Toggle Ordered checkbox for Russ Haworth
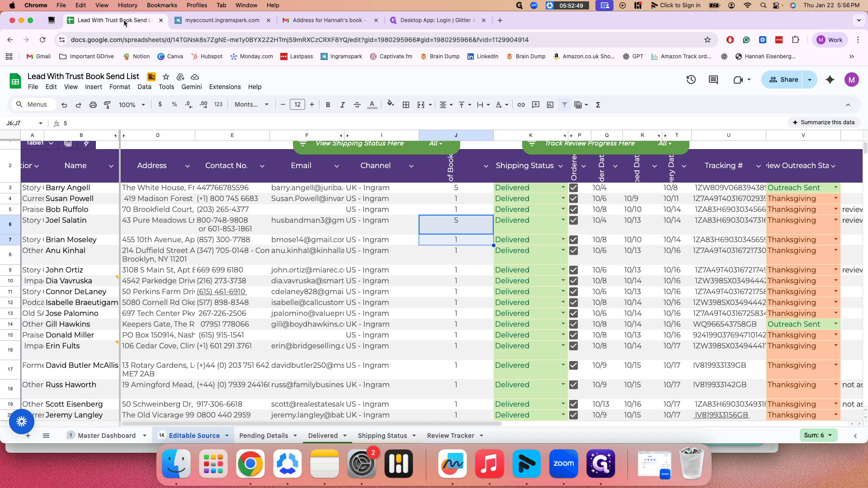 point(574,385)
